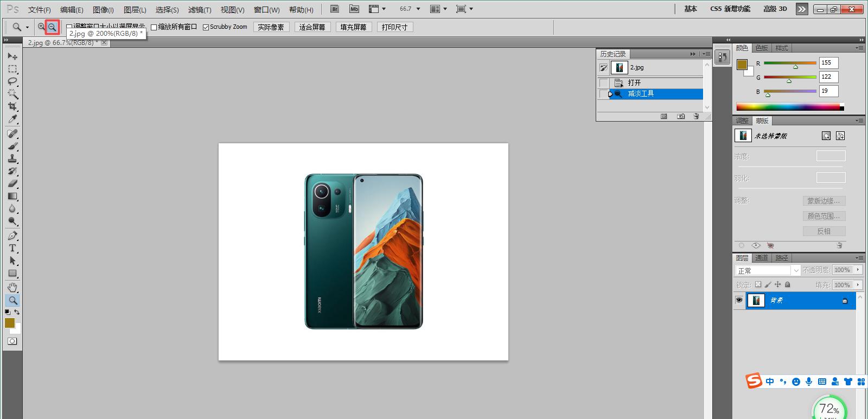Open the 文件(F) menu
868x419 pixels.
pyautogui.click(x=39, y=10)
